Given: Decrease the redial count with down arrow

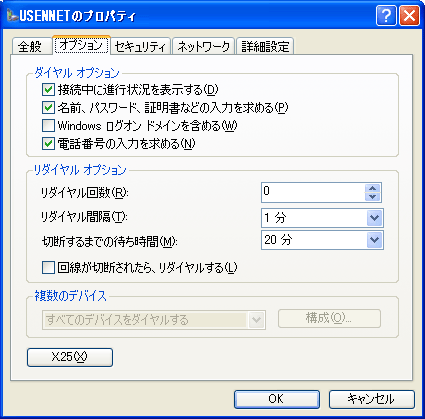Looking at the screenshot, I should click(373, 197).
